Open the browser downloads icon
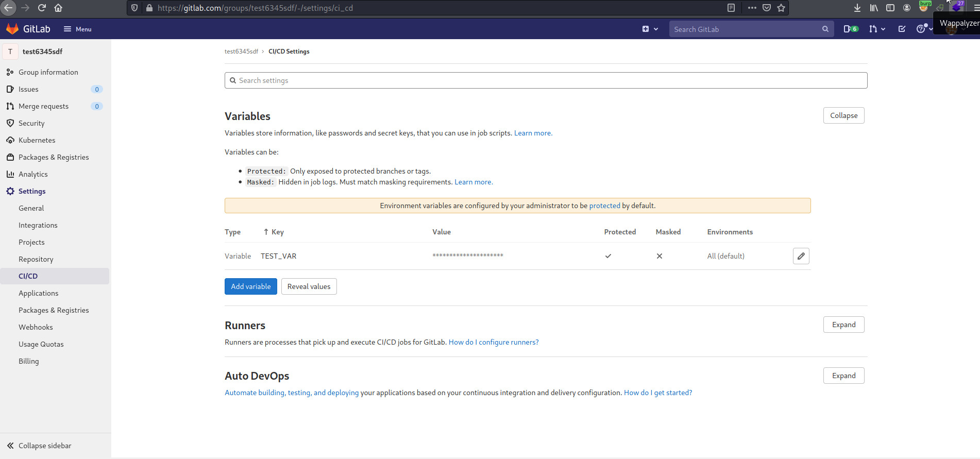Viewport: 980px width, 459px height. (x=857, y=8)
